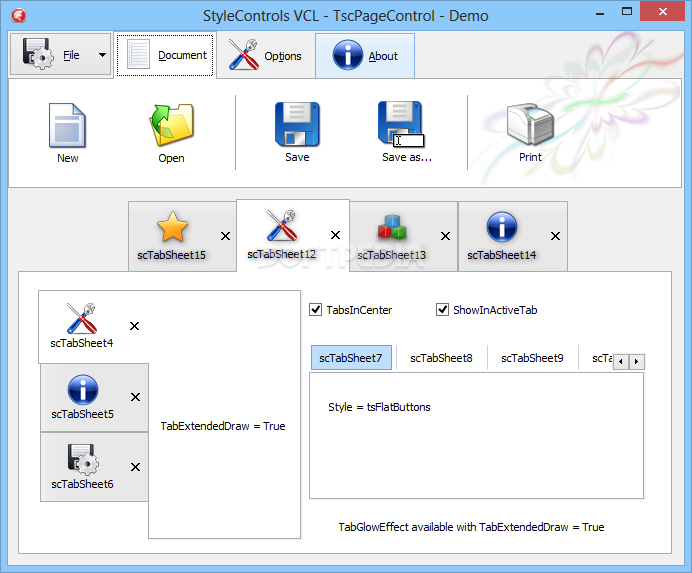The image size is (692, 573).
Task: Close the scTabSheet12 tab
Action: tap(335, 235)
